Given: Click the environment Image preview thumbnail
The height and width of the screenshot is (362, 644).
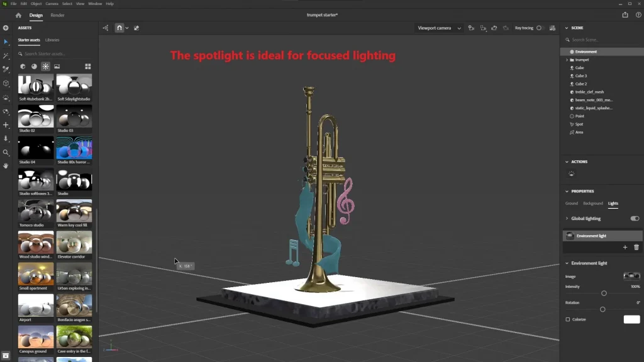Looking at the screenshot, I should [x=631, y=276].
